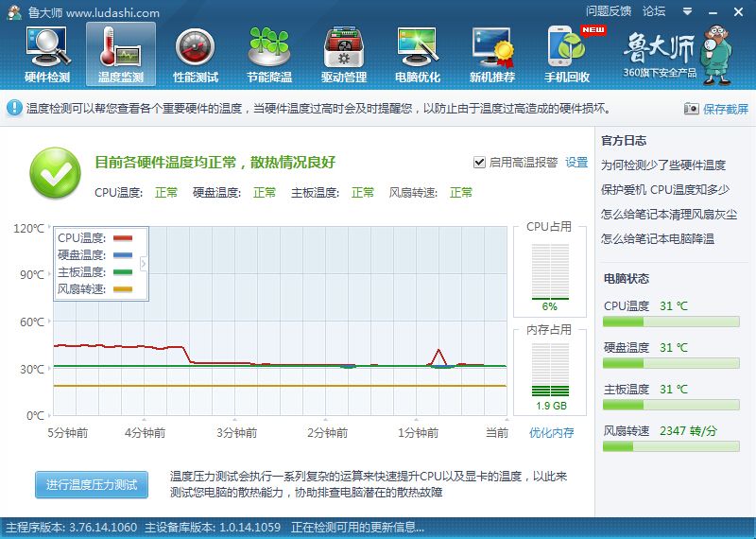Click the 正常 value next to 风扇转速
The height and width of the screenshot is (539, 756).
click(x=461, y=193)
